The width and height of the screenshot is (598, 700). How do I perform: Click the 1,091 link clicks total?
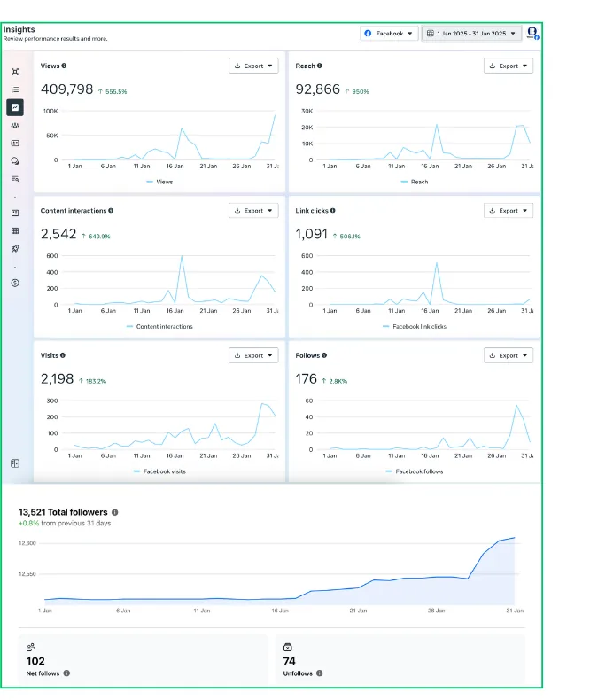tap(312, 234)
